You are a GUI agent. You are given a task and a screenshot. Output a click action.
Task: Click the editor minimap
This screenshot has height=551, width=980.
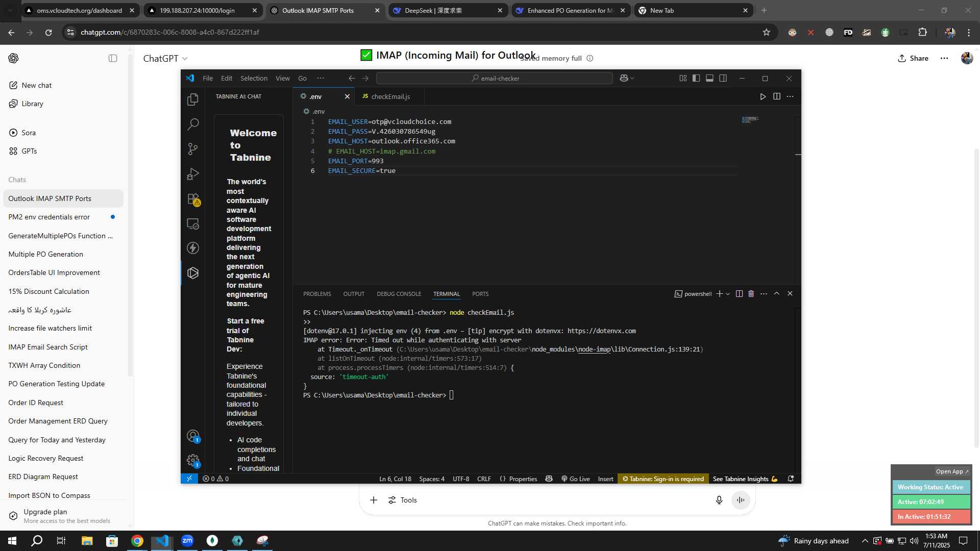tap(750, 119)
